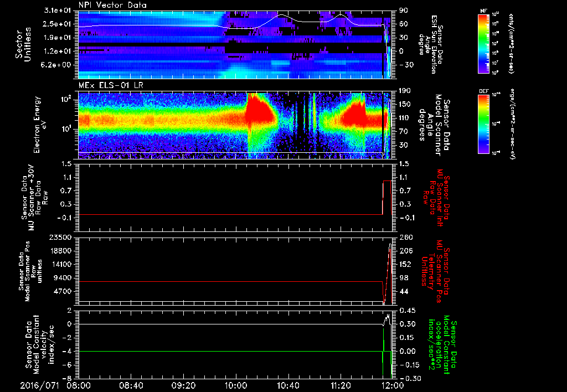Click the 150 scanner angle tick label
The height and width of the screenshot is (392, 567).
pyautogui.click(x=405, y=105)
